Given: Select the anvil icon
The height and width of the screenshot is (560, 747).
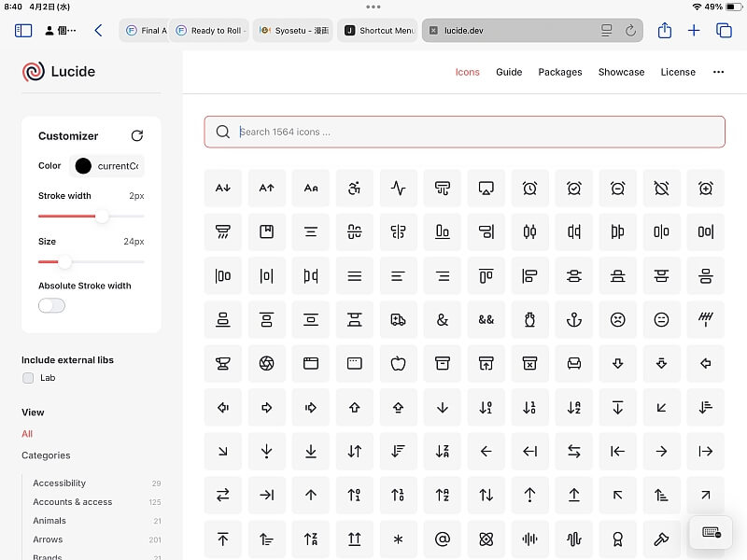Looking at the screenshot, I should 223,363.
